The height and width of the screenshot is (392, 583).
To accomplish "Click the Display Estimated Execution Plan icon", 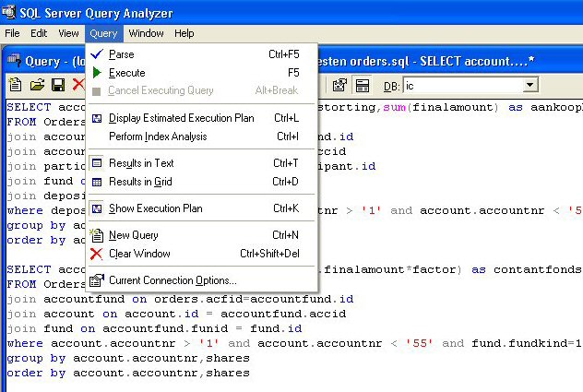I will tap(97, 118).
